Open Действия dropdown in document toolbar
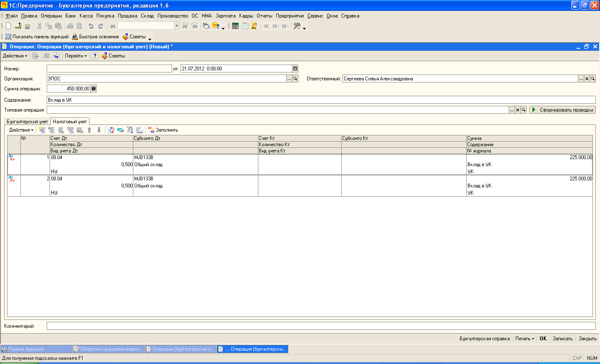This screenshot has height=364, width=600. (x=15, y=56)
